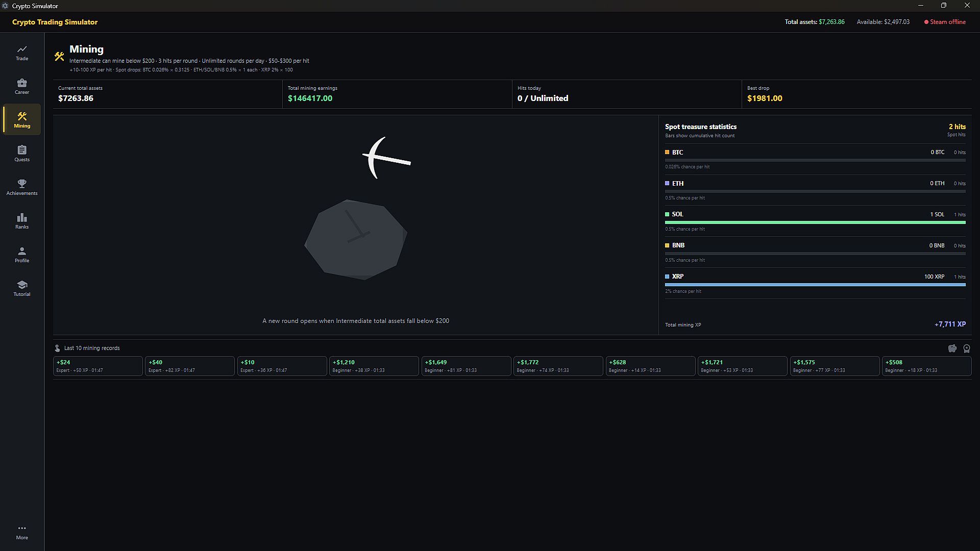Screen dimensions: 980x551
Task: Click the yellow '2 hits' spot counter
Action: 958,127
